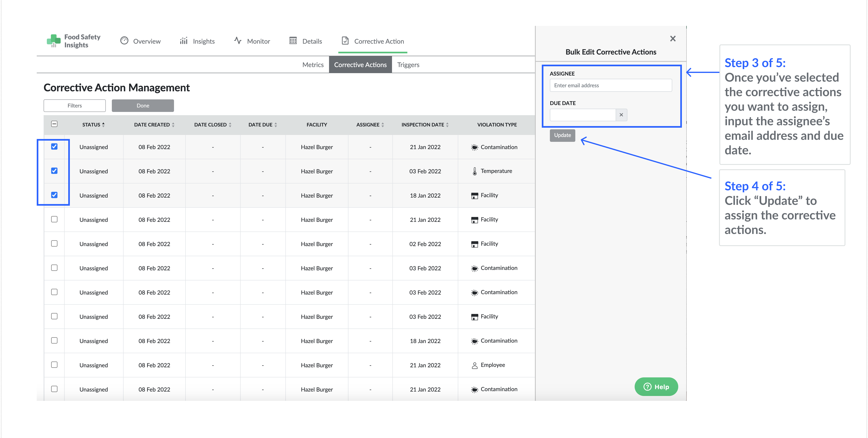The image size is (868, 438).
Task: Close the Bulk Edit panel
Action: [x=673, y=39]
